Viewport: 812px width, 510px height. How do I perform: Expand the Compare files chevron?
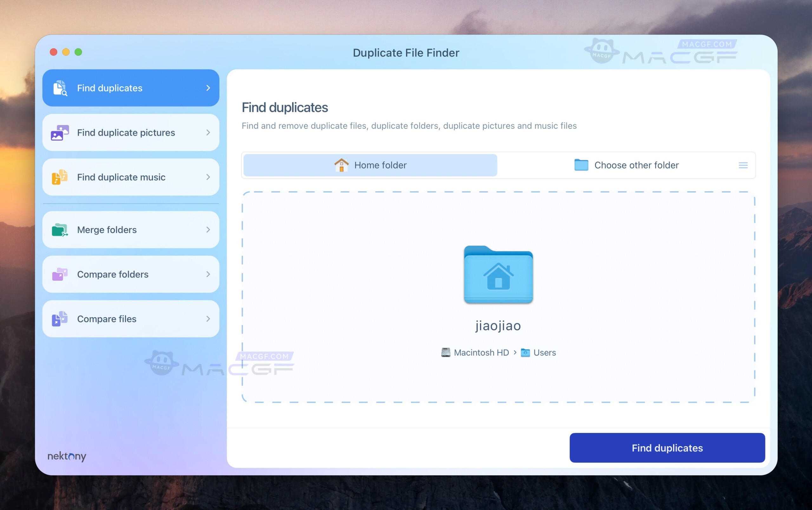[x=208, y=318]
